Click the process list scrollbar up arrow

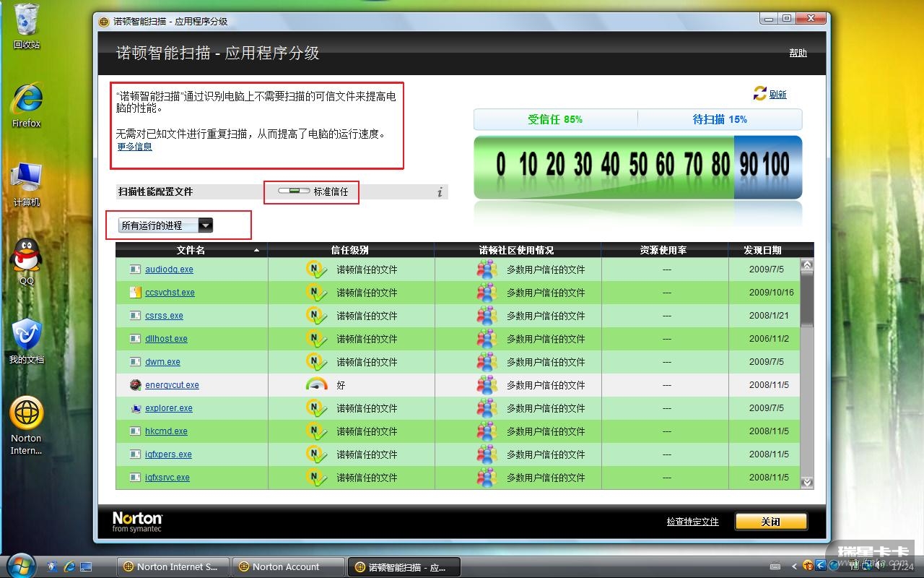point(807,264)
